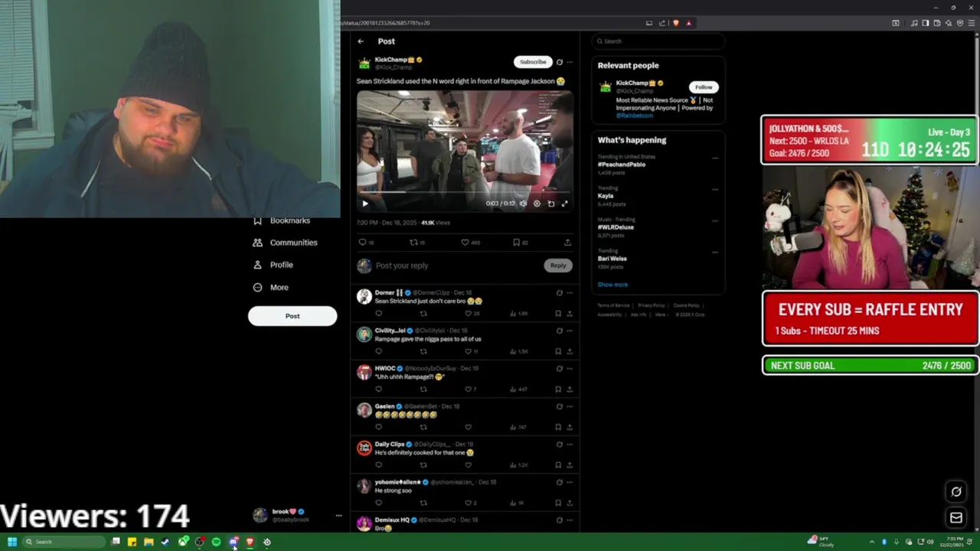The image size is (980, 551).
Task: Reply to Gaelen's comment
Action: (378, 427)
